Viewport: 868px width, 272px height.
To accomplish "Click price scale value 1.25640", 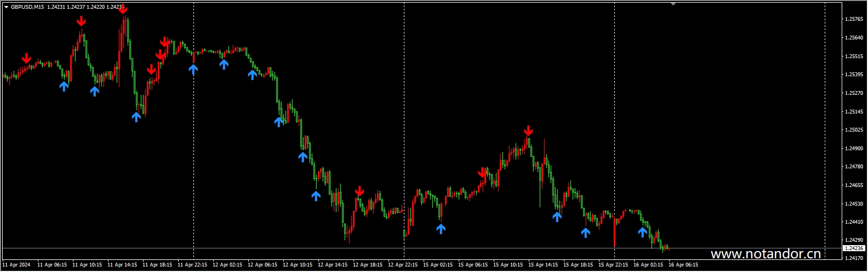I will pyautogui.click(x=854, y=38).
